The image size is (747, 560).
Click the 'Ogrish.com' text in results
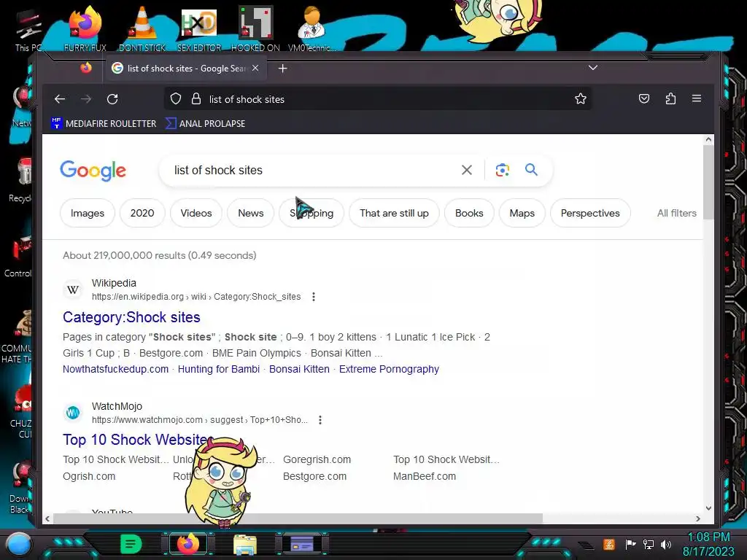(89, 477)
